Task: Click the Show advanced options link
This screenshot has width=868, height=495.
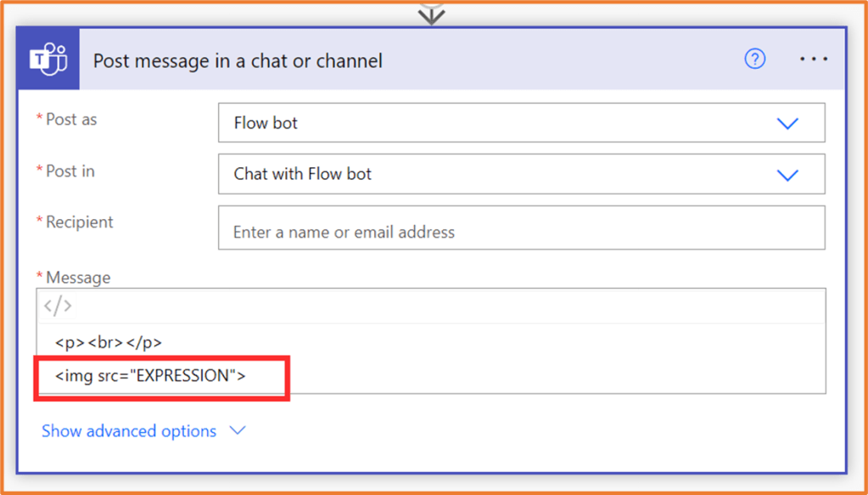Action: [x=129, y=431]
